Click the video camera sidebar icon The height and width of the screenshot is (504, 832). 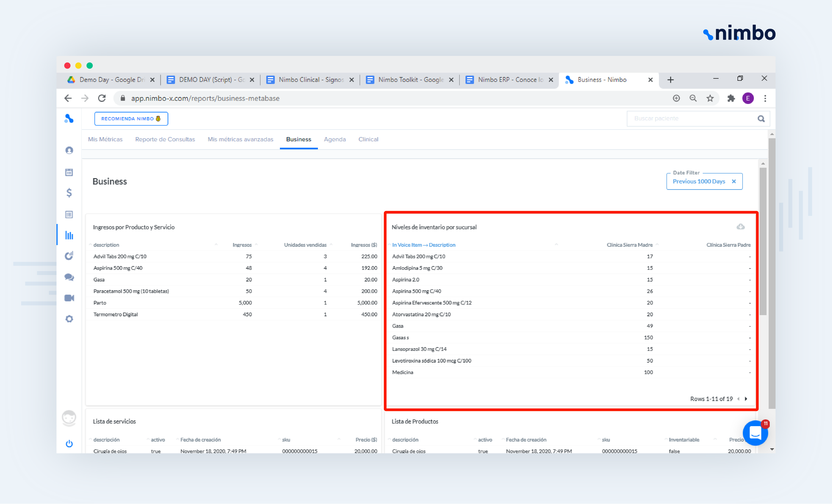[x=69, y=298]
